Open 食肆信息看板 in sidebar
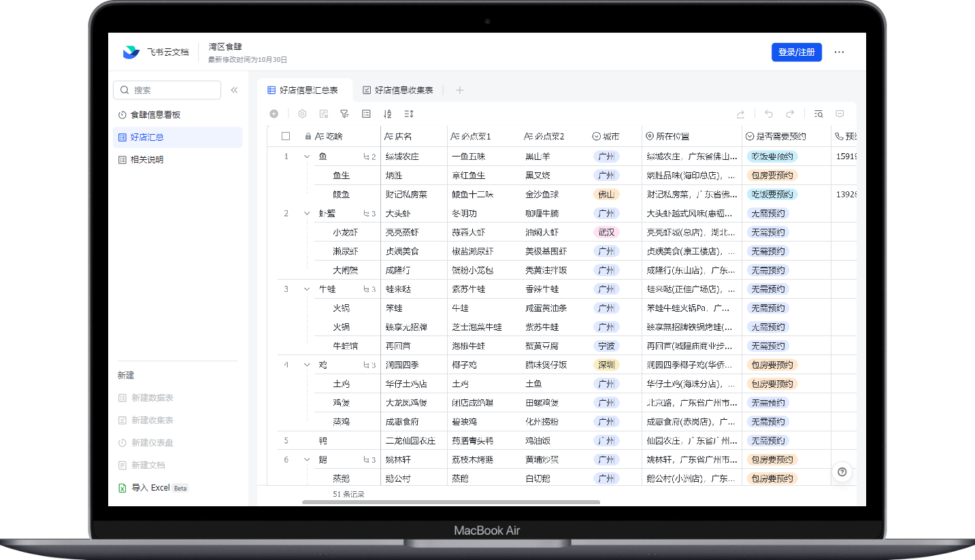975x560 pixels. coord(177,115)
